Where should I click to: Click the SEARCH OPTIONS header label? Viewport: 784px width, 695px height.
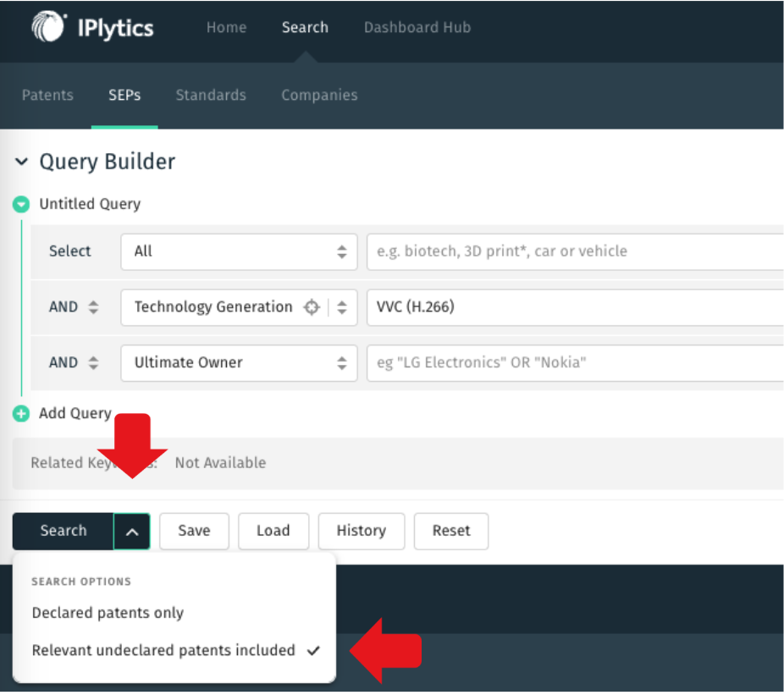(x=81, y=582)
